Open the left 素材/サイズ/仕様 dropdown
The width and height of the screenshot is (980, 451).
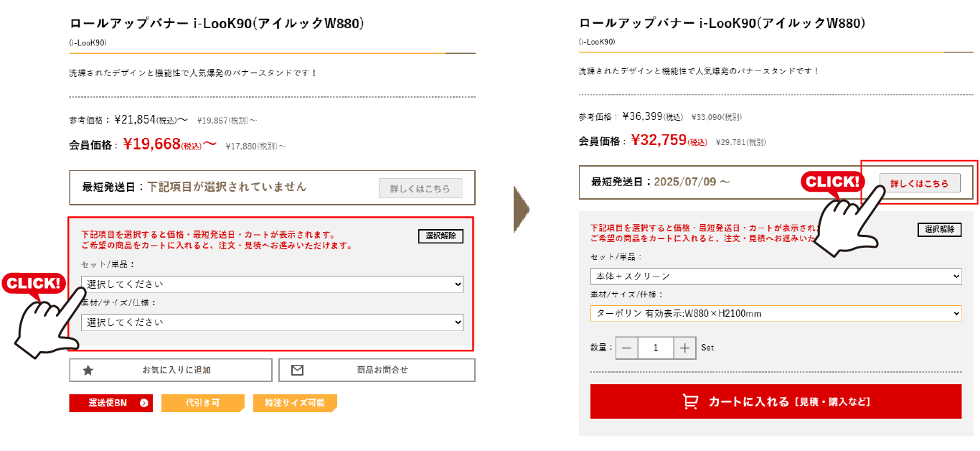(272, 322)
